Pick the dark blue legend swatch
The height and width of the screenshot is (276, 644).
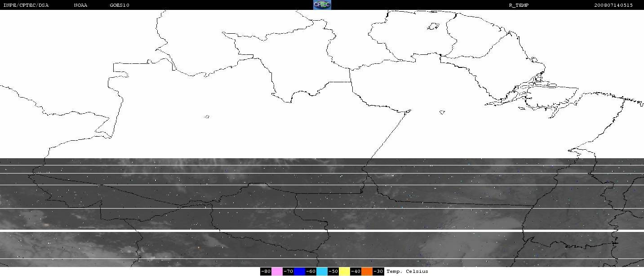(x=299, y=272)
